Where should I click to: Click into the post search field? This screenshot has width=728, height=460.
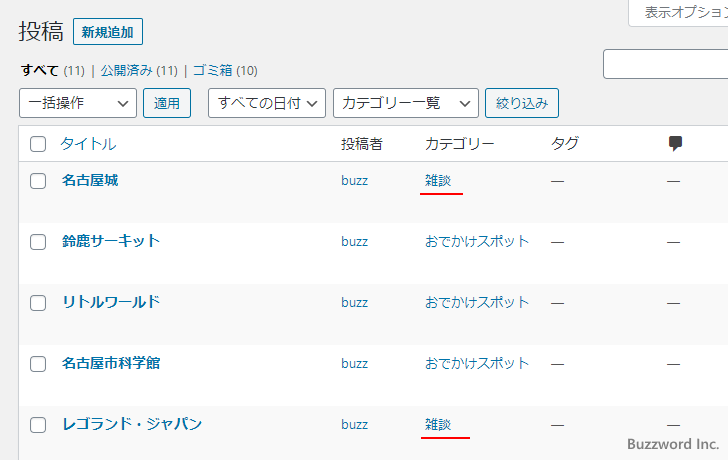(x=665, y=65)
